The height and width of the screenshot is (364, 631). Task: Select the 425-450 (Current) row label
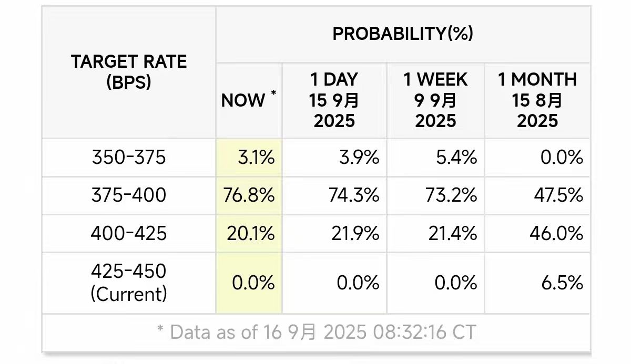[x=129, y=283]
